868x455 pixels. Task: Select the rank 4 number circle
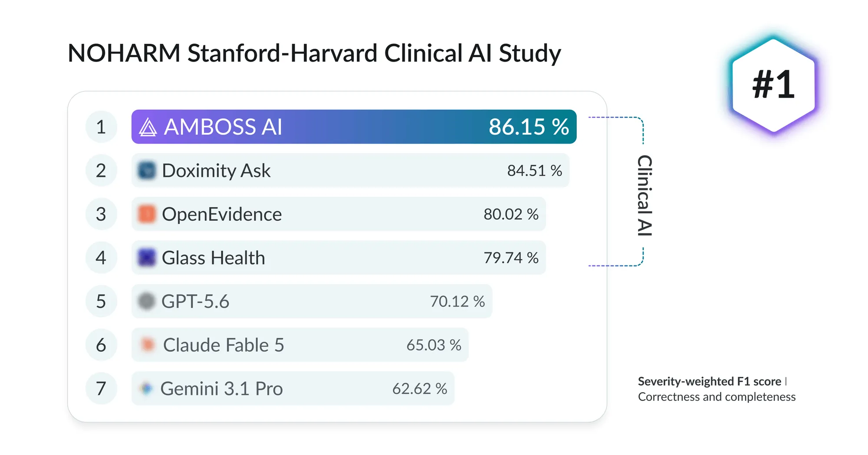pos(101,258)
